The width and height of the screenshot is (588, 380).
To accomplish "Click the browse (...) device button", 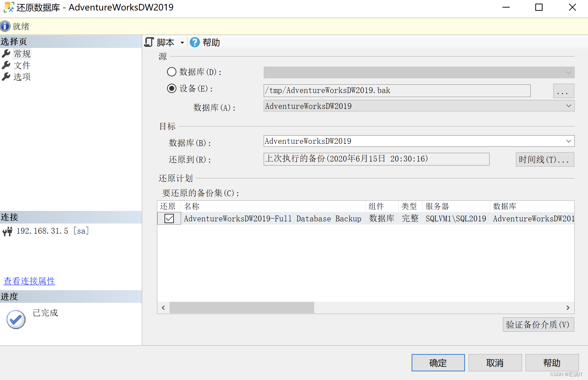I will [563, 91].
